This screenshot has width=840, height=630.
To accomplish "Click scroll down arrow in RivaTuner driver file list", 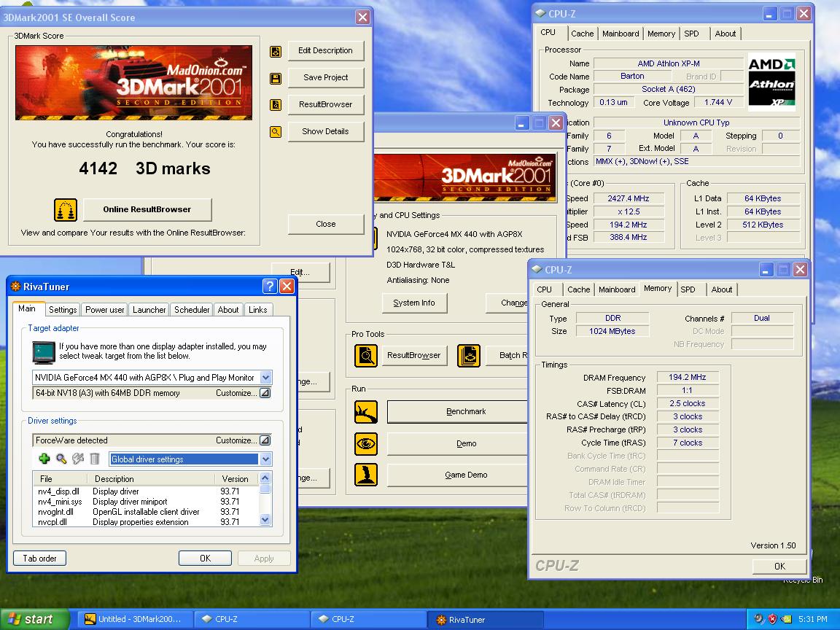I will pyautogui.click(x=265, y=520).
